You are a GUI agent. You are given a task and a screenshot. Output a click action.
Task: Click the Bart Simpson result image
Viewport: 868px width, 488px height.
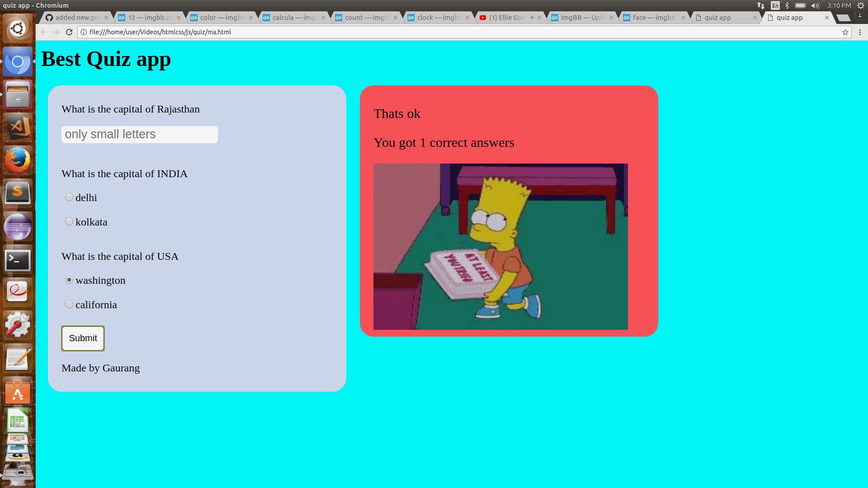pyautogui.click(x=500, y=246)
